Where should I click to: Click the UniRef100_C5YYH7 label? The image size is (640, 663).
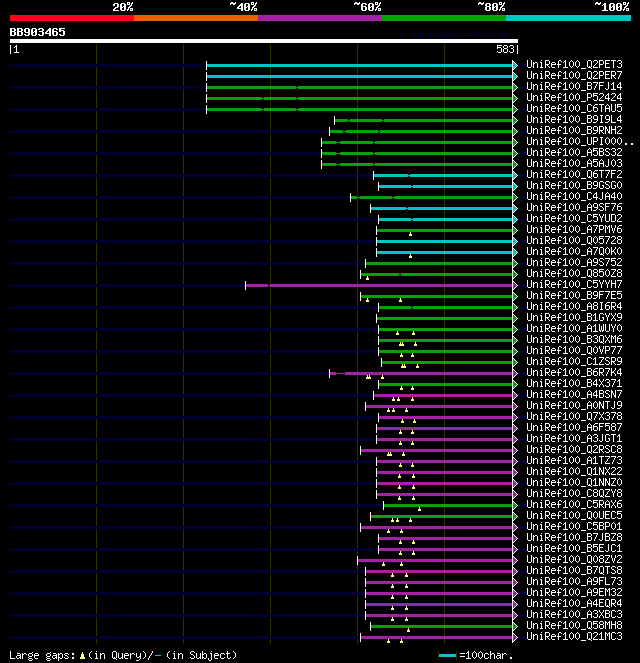(x=574, y=284)
